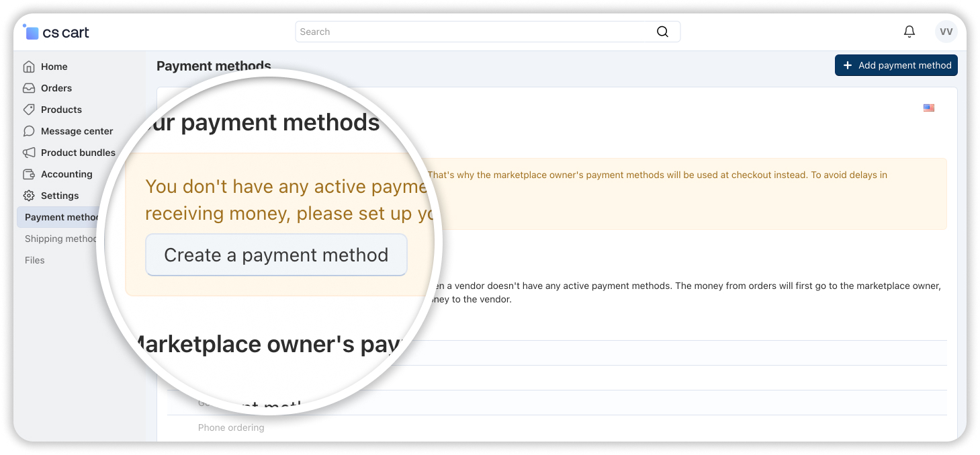Click the Message center speech bubble icon

tap(29, 131)
